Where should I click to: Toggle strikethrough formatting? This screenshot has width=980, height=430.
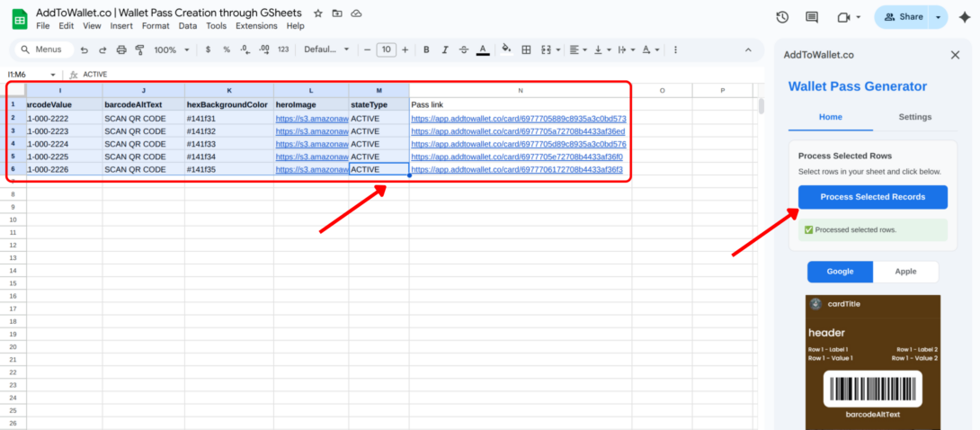[x=464, y=50]
